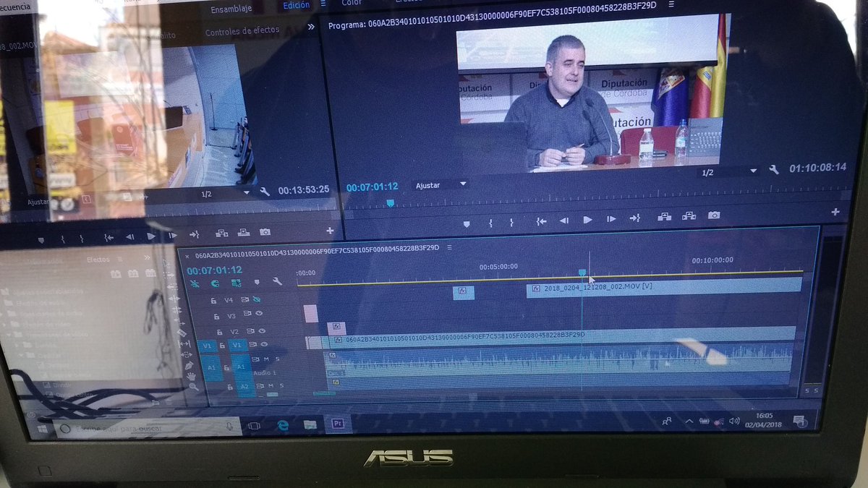Viewport: 868px width, 488px height.
Task: Add marker in Program monitor
Action: tap(466, 223)
